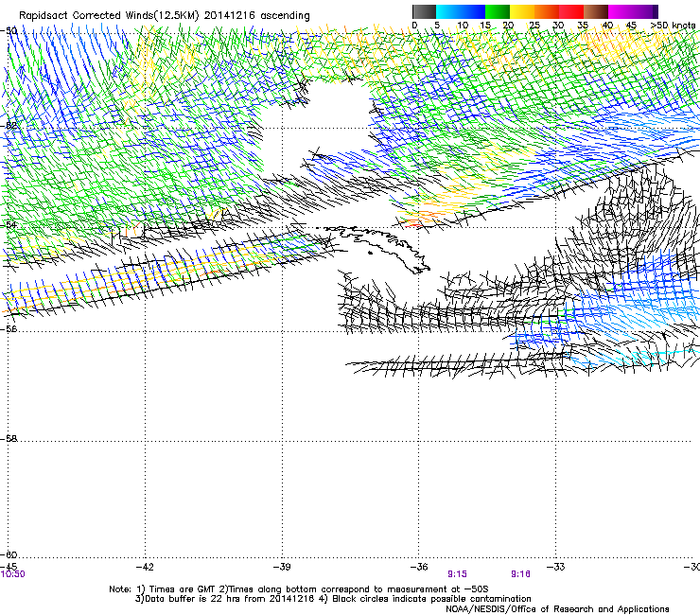Click the longitude label -39
700x615 pixels.
pos(282,567)
